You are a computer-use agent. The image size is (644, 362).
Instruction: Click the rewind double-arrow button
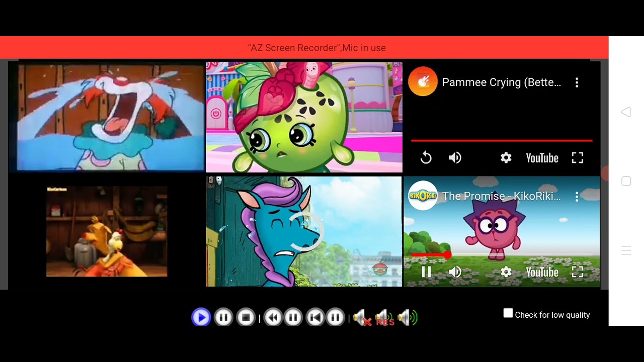click(x=273, y=317)
